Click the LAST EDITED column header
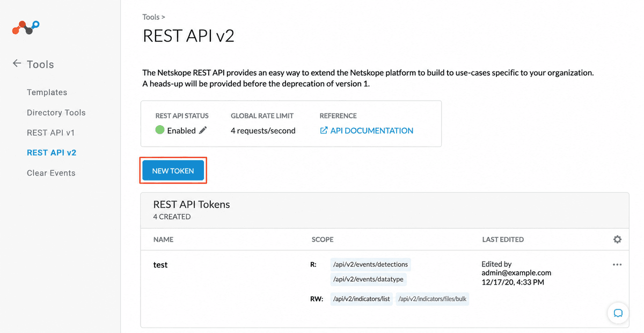Screen dimensions: 644x333 coord(503,240)
